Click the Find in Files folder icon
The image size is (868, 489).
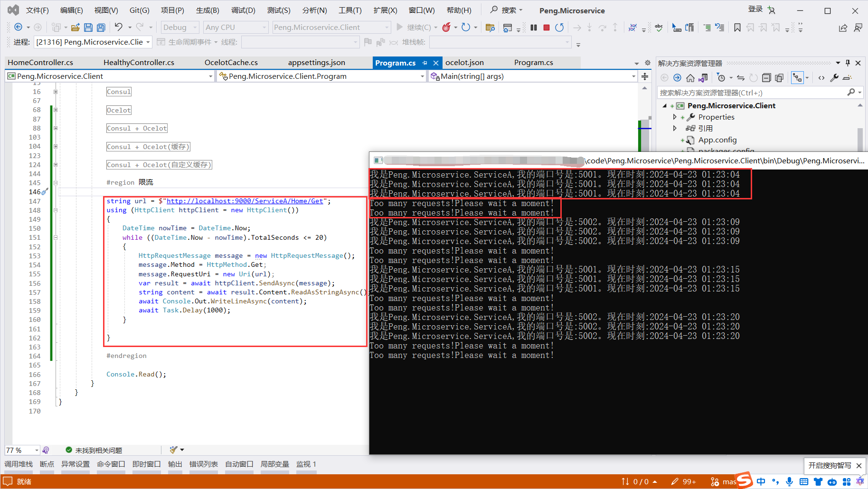[490, 28]
